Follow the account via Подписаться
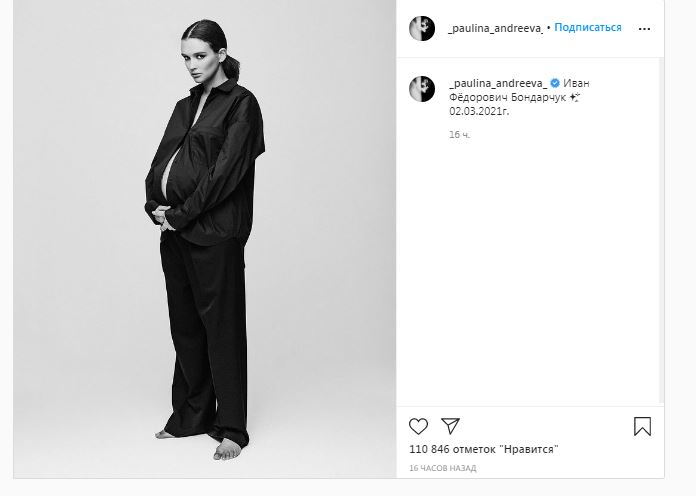Viewport: 696px width, 496px height. point(588,28)
